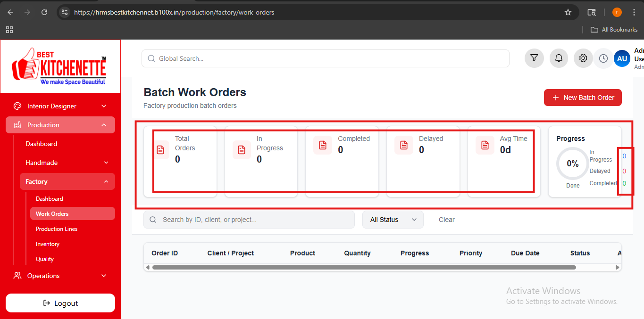Select Work Orders in sidebar

click(x=73, y=213)
